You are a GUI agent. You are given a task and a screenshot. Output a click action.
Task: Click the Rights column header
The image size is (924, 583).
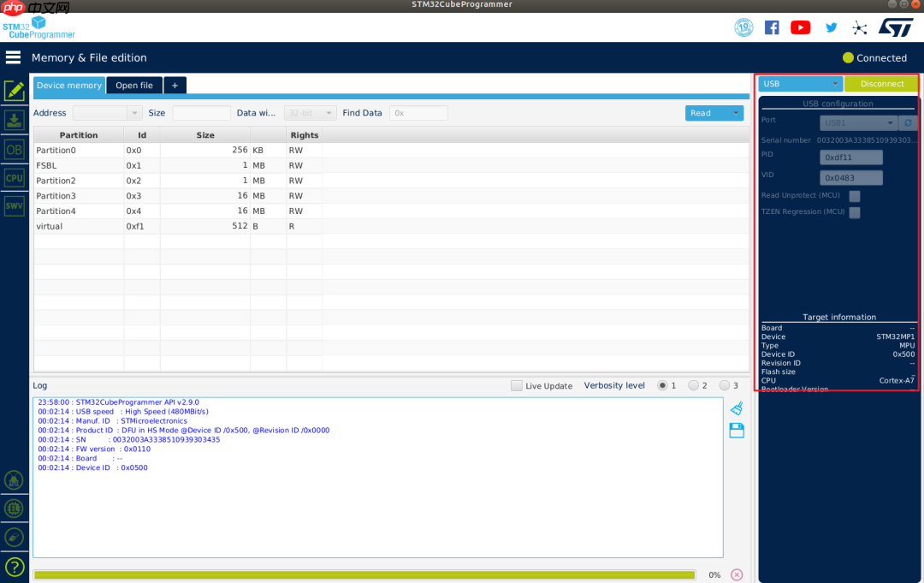pos(304,135)
